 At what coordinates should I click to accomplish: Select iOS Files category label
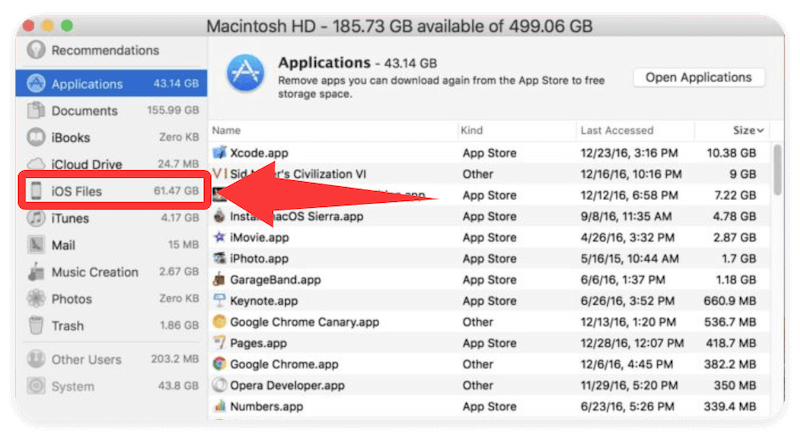[77, 191]
